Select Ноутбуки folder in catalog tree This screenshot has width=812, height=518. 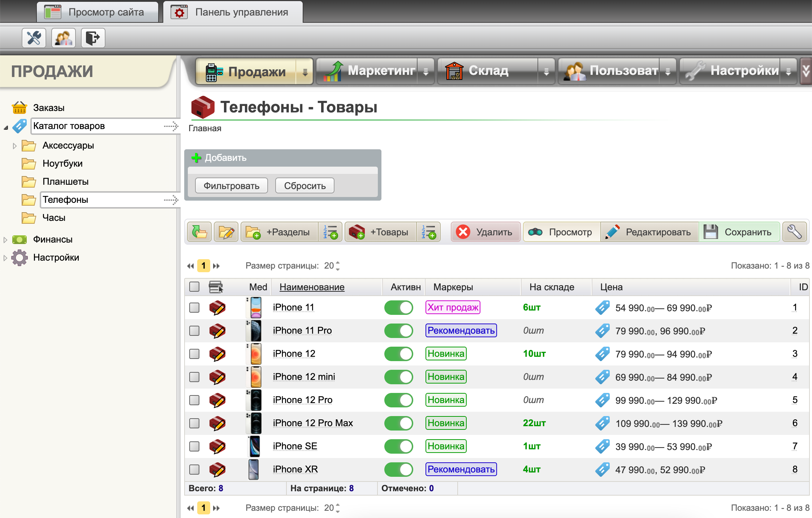click(62, 163)
